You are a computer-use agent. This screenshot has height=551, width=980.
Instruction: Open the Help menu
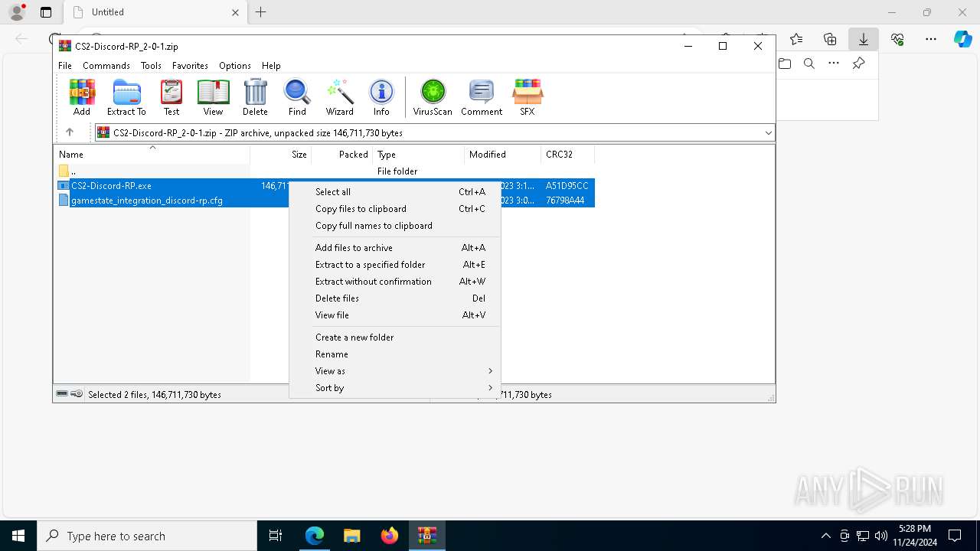tap(271, 66)
